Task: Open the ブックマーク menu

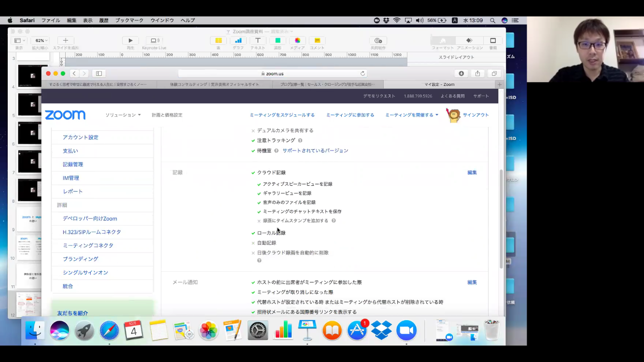Action: [x=129, y=20]
